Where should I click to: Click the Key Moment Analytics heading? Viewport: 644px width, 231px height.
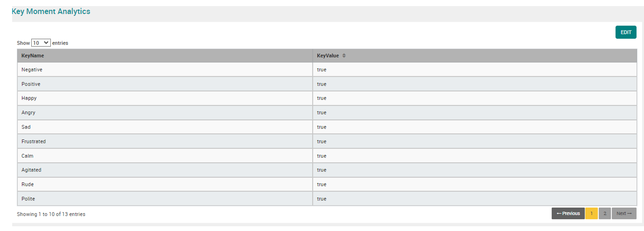(51, 12)
